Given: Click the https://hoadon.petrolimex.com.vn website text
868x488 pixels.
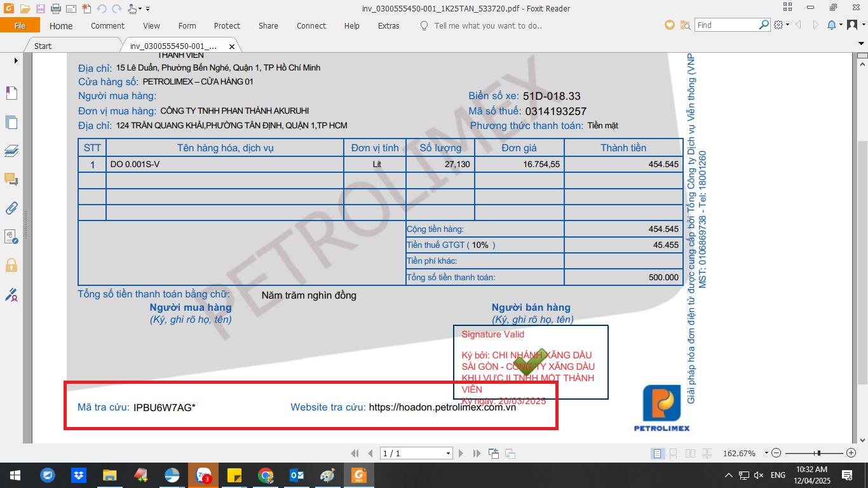Looking at the screenshot, I should coord(442,407).
